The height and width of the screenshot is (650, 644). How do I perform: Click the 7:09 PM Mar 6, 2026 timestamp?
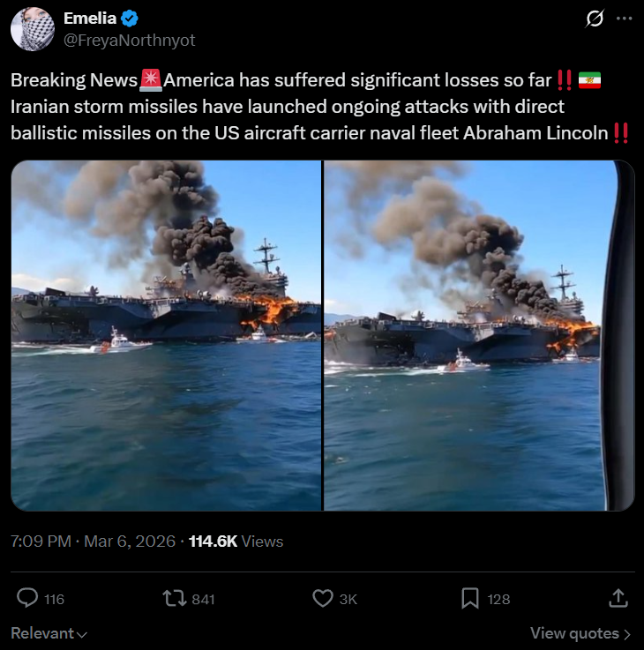tap(93, 542)
